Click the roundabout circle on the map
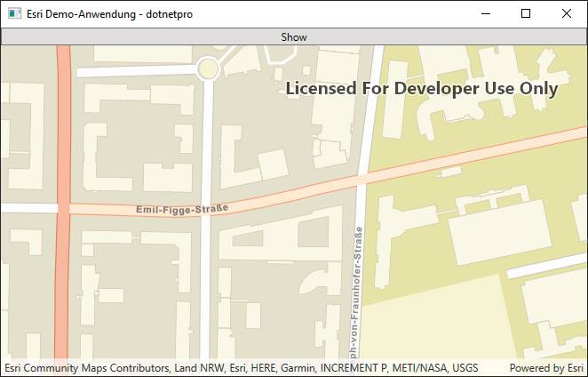This screenshot has height=377, width=588. click(208, 68)
